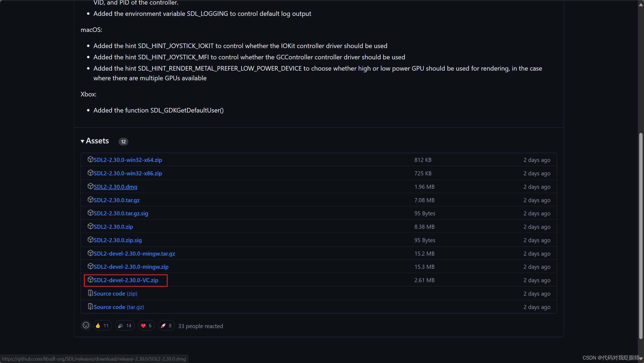Click file-zip icon beside Source code (zip)
This screenshot has width=644, height=363.
point(90,293)
